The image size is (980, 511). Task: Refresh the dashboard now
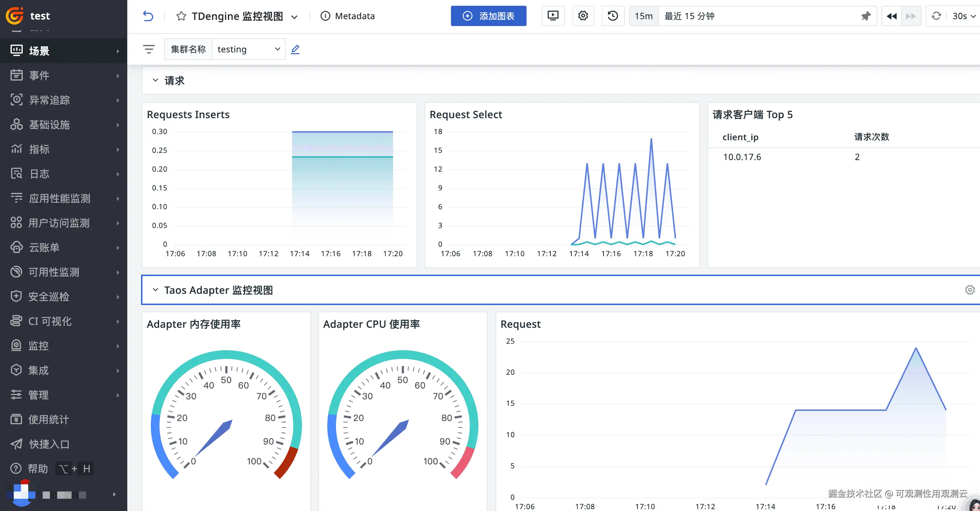click(936, 16)
